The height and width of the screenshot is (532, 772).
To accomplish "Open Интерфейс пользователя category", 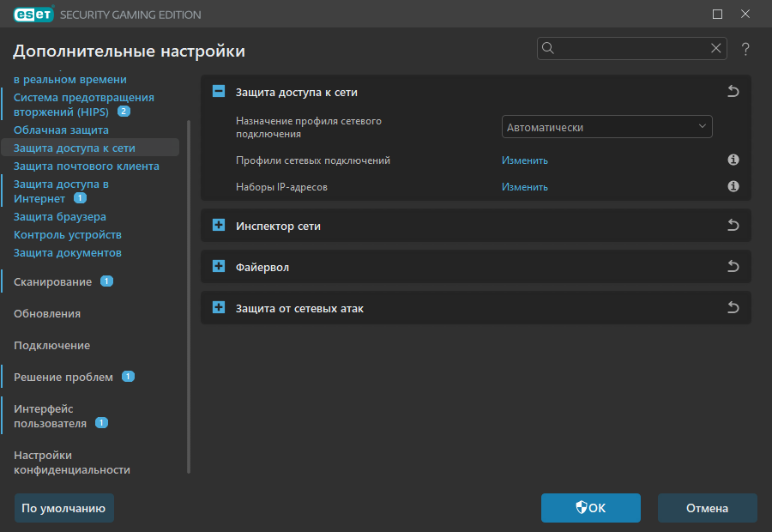I will coord(50,416).
